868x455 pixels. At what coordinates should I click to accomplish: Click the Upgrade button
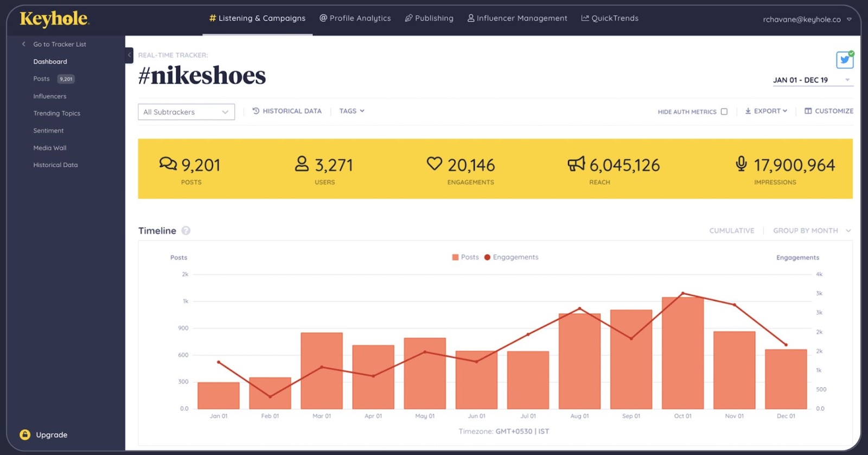(x=44, y=435)
